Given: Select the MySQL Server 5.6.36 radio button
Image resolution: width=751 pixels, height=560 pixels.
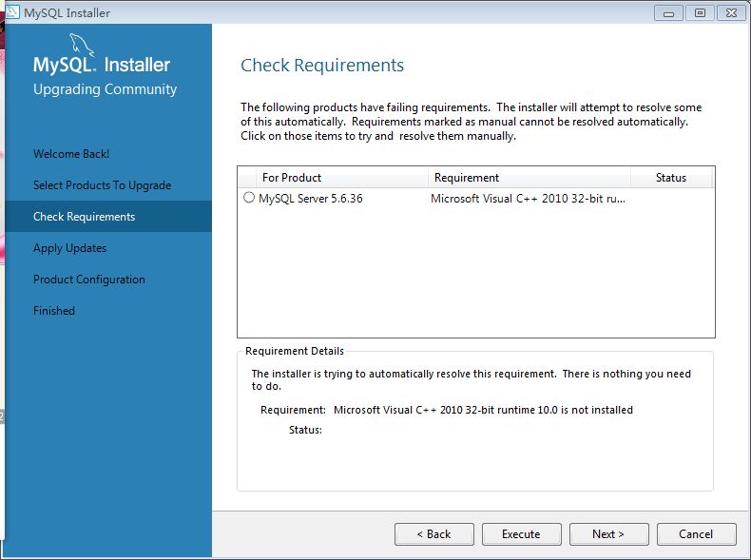Looking at the screenshot, I should tap(248, 198).
